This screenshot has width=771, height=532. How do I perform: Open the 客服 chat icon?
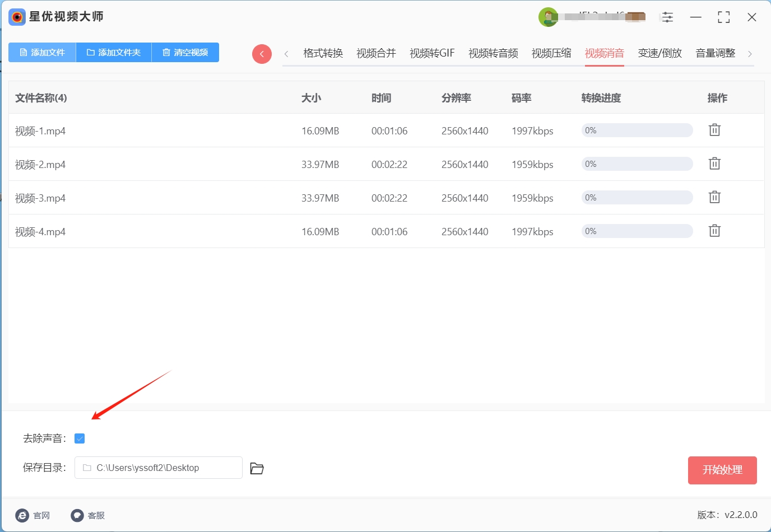77,515
